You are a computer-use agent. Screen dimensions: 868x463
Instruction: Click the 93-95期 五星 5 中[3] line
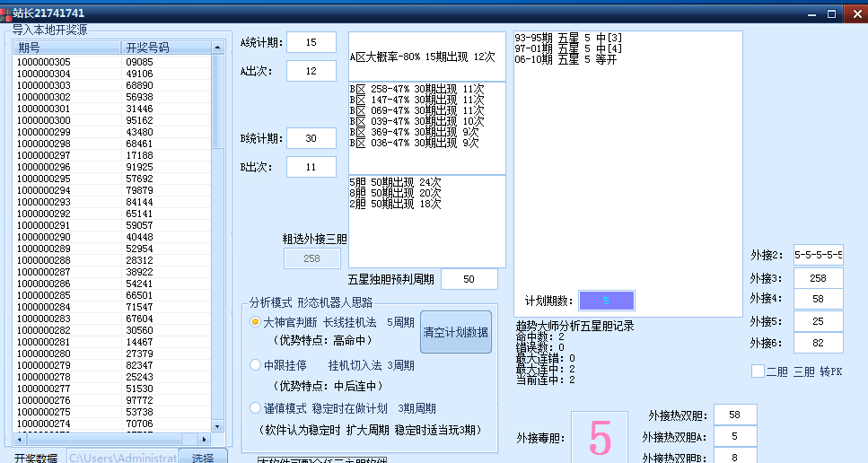tap(568, 38)
